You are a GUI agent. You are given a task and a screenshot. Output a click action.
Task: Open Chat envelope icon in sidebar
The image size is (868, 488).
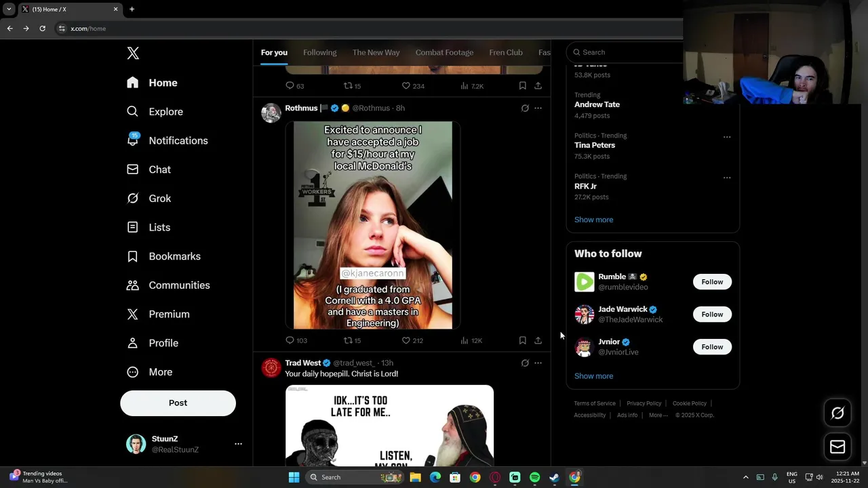(x=133, y=169)
